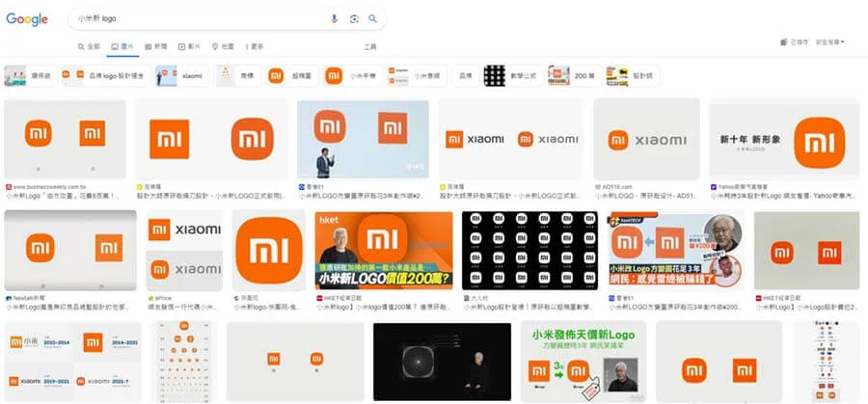Open bottom-row rounded and square Mi logos image
This screenshot has height=404, width=868.
point(719,362)
